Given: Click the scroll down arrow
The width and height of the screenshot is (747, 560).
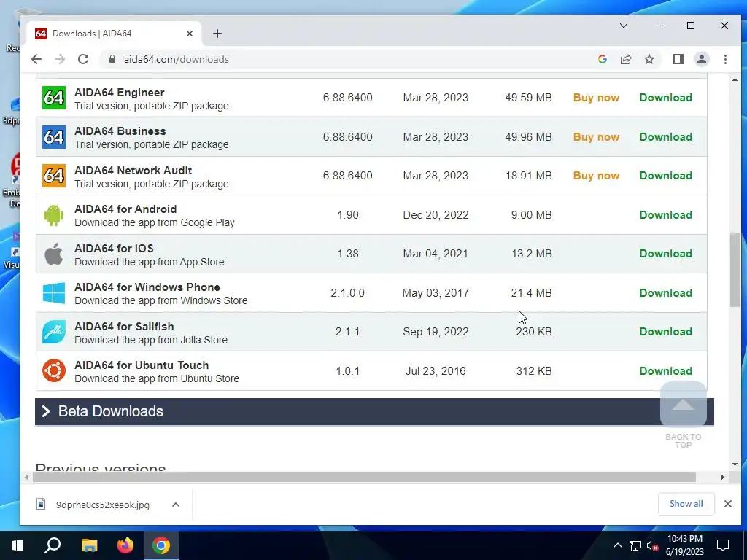Looking at the screenshot, I should tap(735, 464).
